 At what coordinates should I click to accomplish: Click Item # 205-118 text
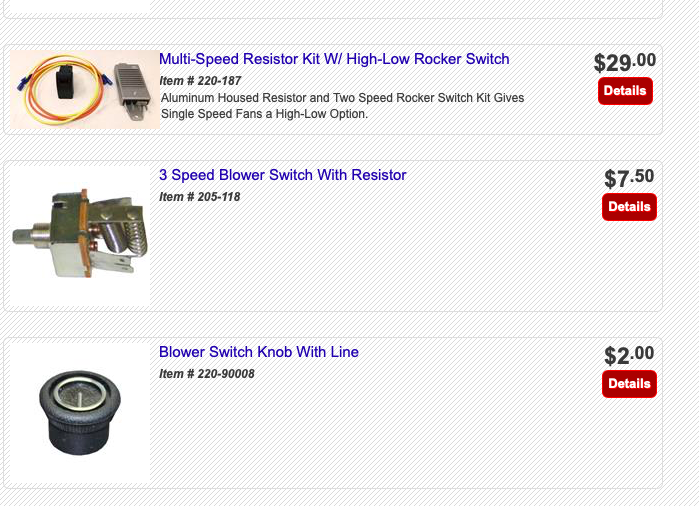(200, 197)
